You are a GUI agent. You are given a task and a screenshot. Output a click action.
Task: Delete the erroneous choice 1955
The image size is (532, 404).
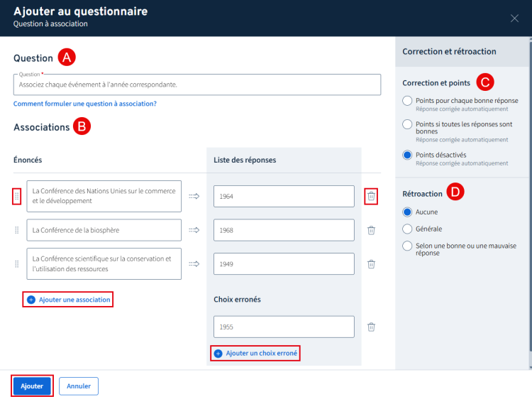(x=371, y=327)
